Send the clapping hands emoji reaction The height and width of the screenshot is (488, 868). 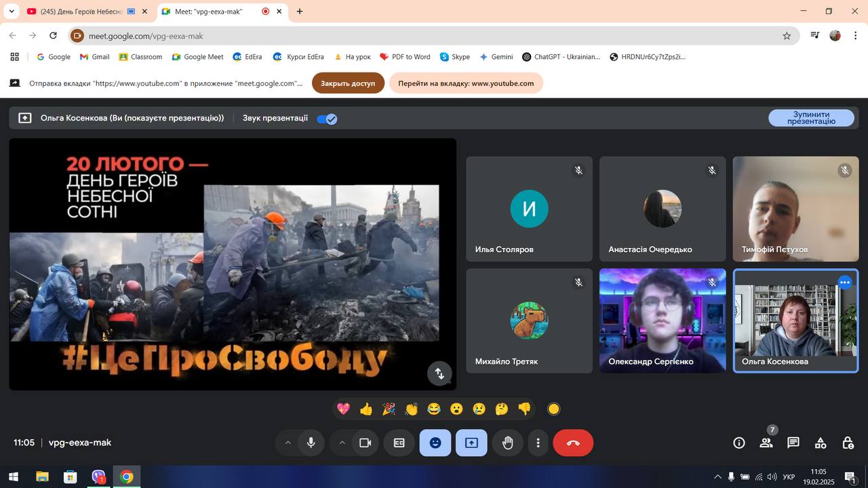pos(411,409)
